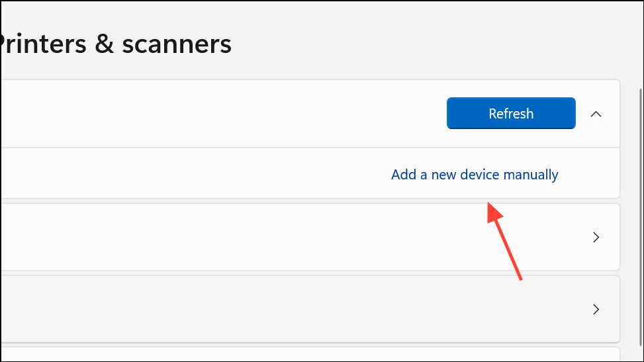Click the up-pointing caret icon beside Refresh
Viewport: 644px width, 362px height.
(596, 114)
